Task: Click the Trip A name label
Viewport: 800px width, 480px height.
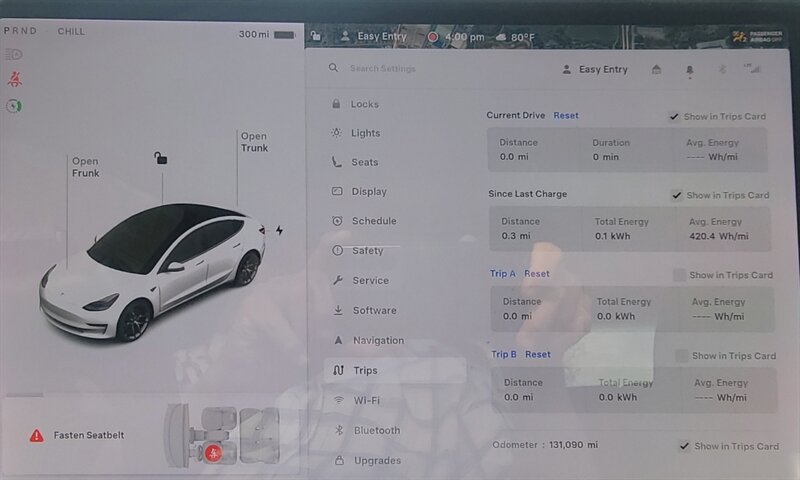Action: coord(503,273)
